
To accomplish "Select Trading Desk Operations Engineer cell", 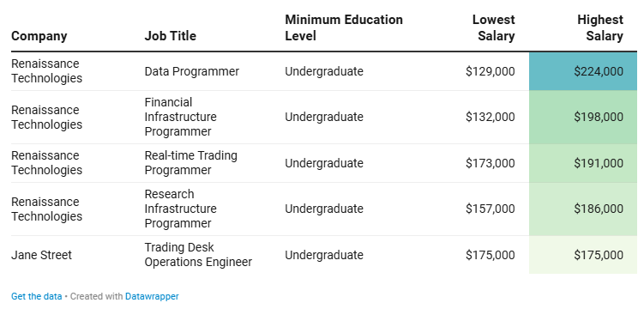I will point(198,255).
